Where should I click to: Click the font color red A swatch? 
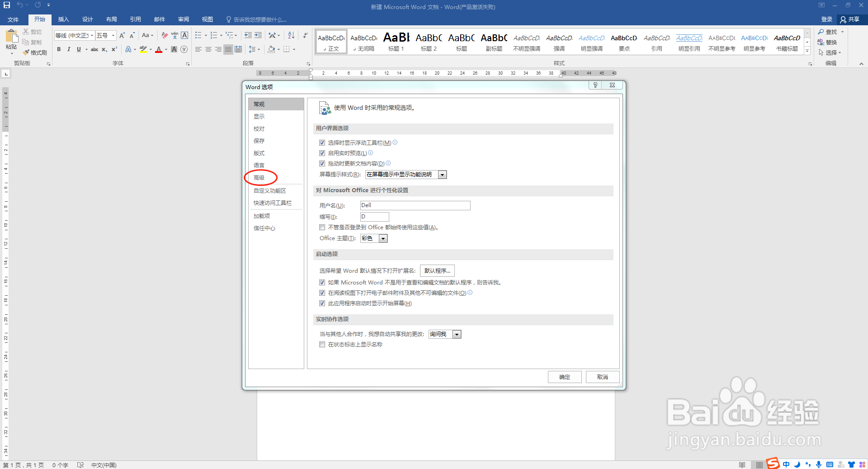(x=159, y=49)
